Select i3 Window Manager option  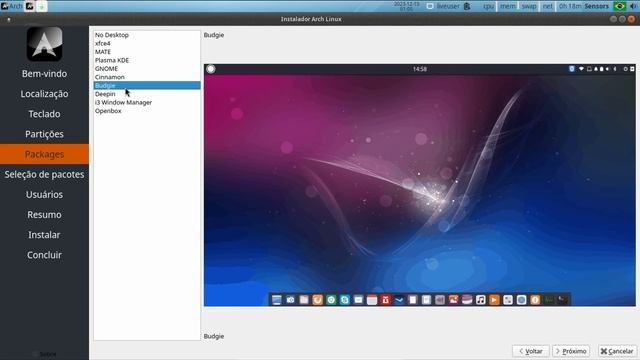pyautogui.click(x=147, y=102)
